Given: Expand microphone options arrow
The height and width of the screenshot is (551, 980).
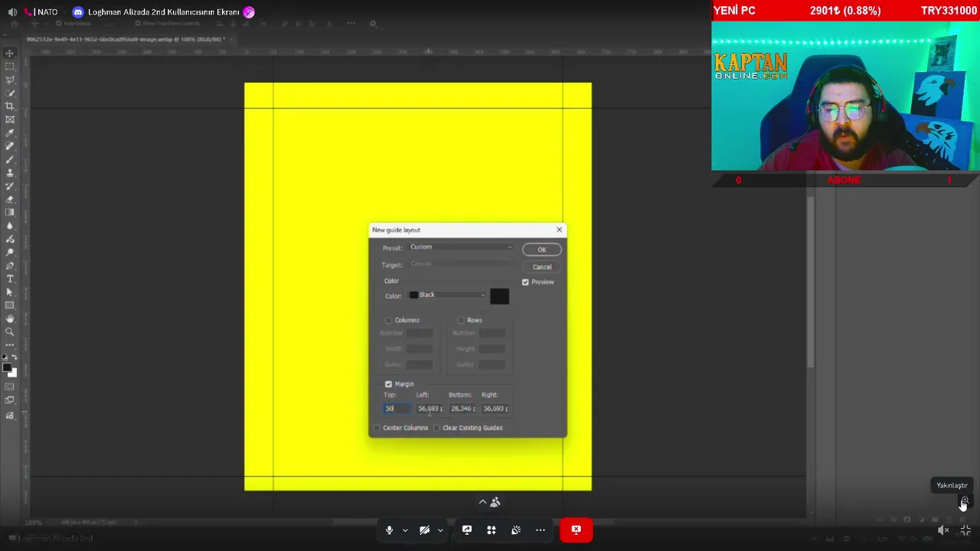Looking at the screenshot, I should [x=405, y=530].
